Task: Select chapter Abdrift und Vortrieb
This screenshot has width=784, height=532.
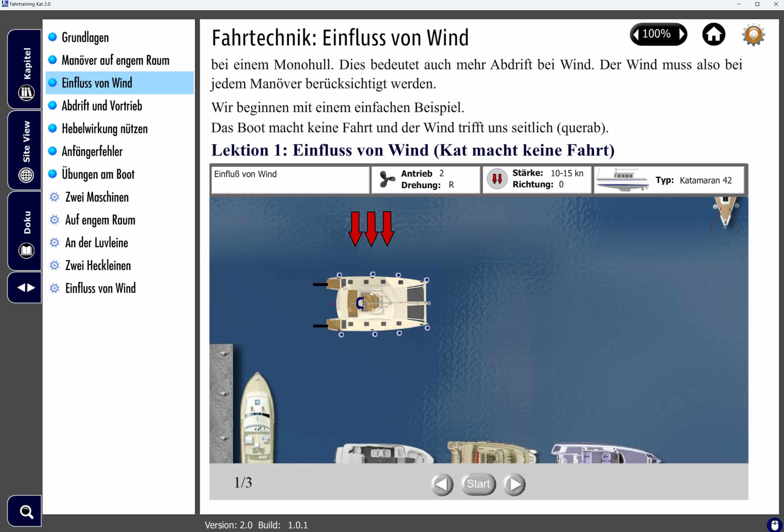Action: point(101,106)
